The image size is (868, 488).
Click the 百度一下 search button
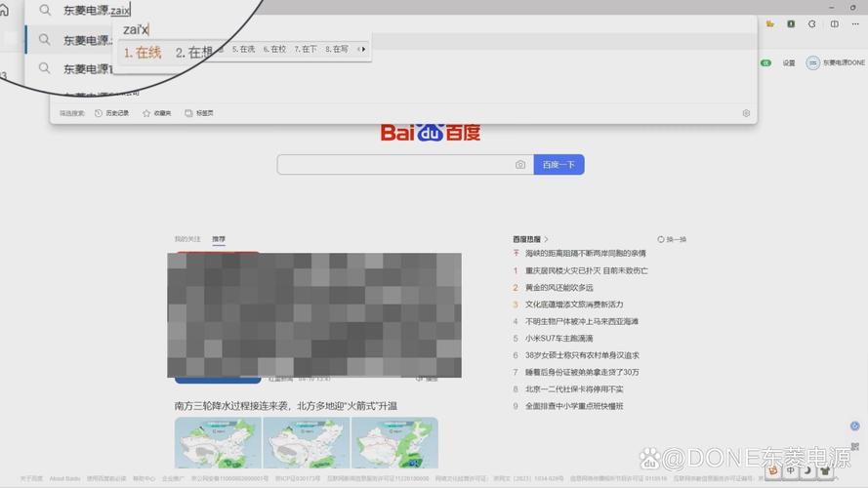tap(558, 164)
